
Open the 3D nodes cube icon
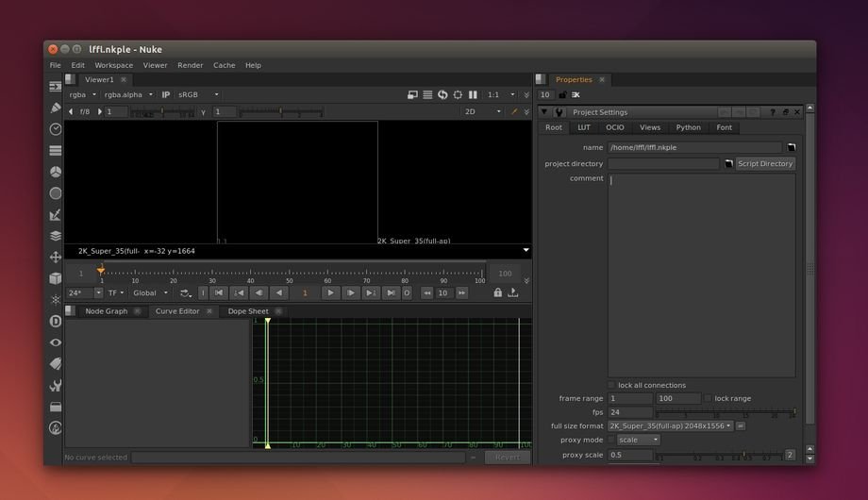tap(56, 278)
